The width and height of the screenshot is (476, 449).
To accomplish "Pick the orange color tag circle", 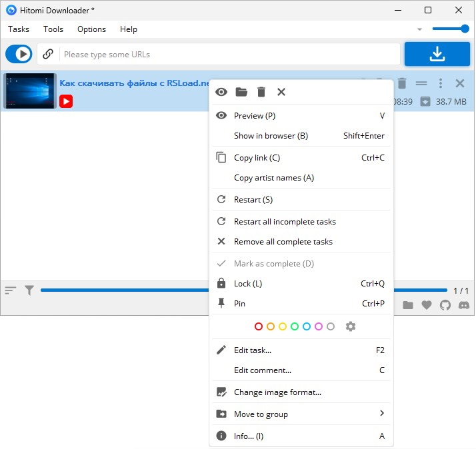I will 271,326.
